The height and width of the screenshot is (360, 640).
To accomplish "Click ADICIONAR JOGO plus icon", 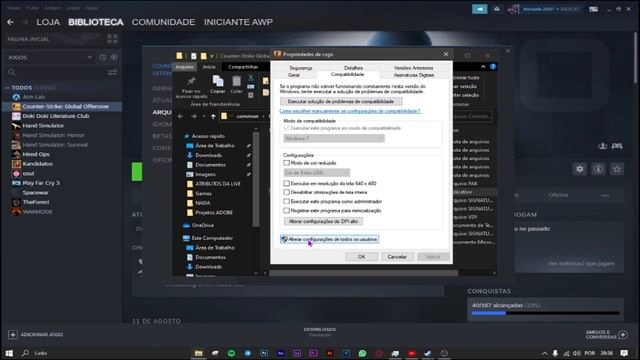I will [13, 334].
